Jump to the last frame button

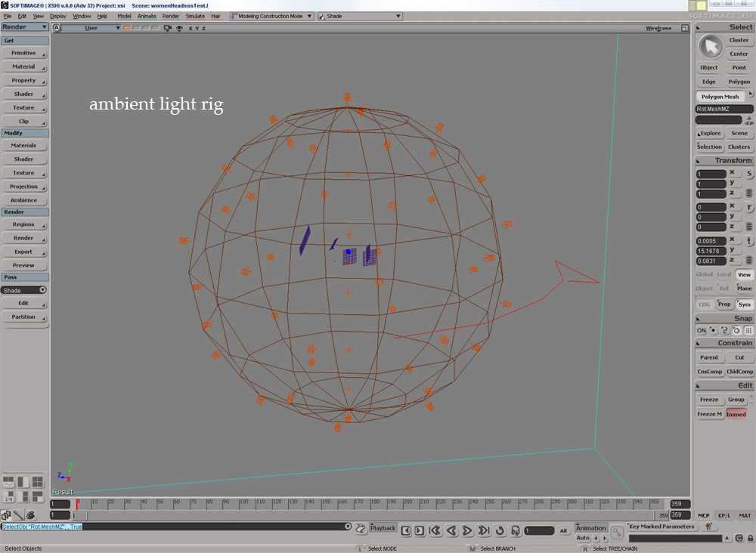tap(484, 530)
